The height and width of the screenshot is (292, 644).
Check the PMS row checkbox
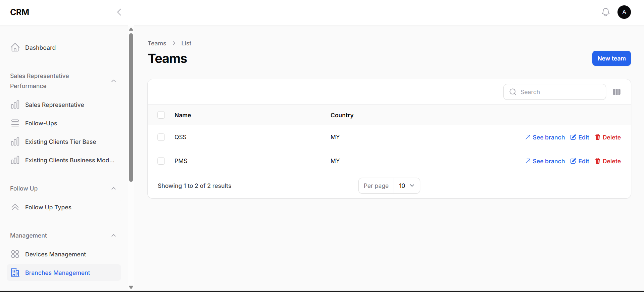[161, 161]
